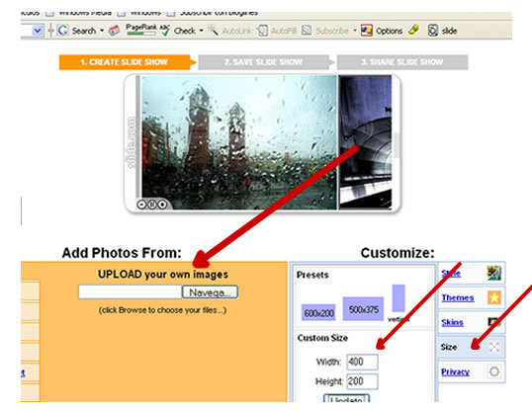Click the Width input field
Screen dimensions: 532x413
pyautogui.click(x=362, y=362)
